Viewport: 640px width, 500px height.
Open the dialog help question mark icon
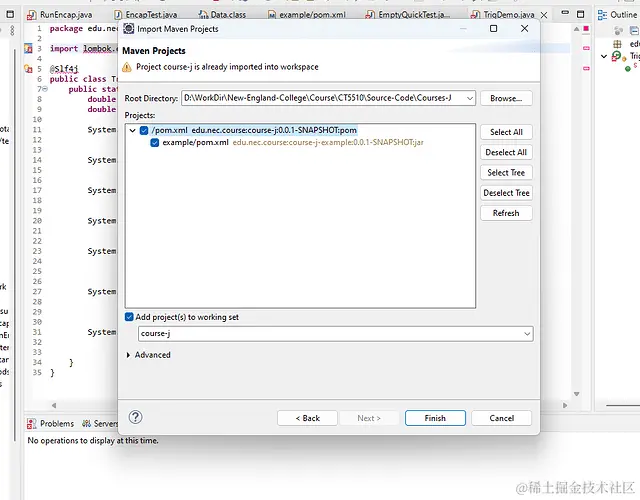[136, 417]
